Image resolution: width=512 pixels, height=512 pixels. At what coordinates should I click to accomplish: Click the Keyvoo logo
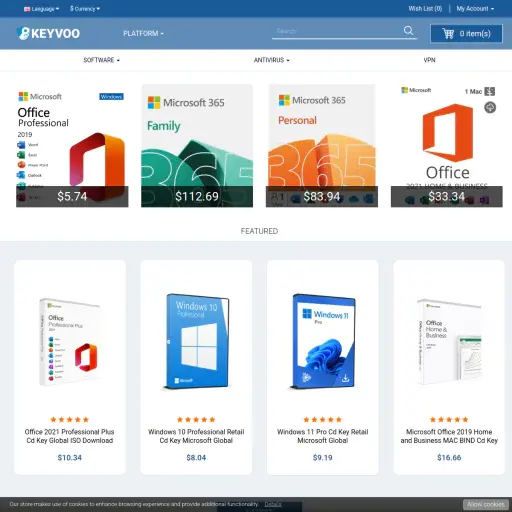click(x=48, y=33)
